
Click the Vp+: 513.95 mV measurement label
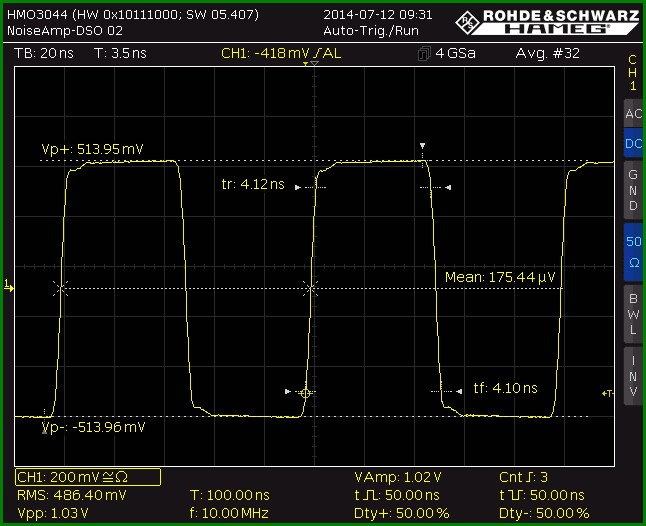click(x=92, y=149)
